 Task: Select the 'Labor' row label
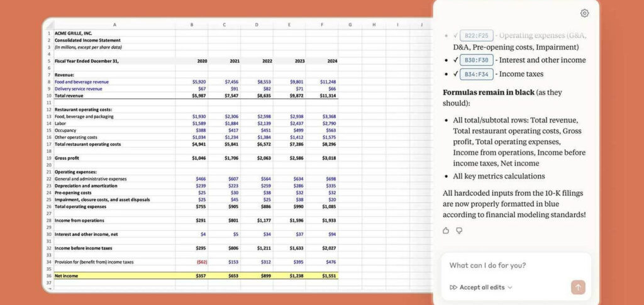[x=60, y=123]
